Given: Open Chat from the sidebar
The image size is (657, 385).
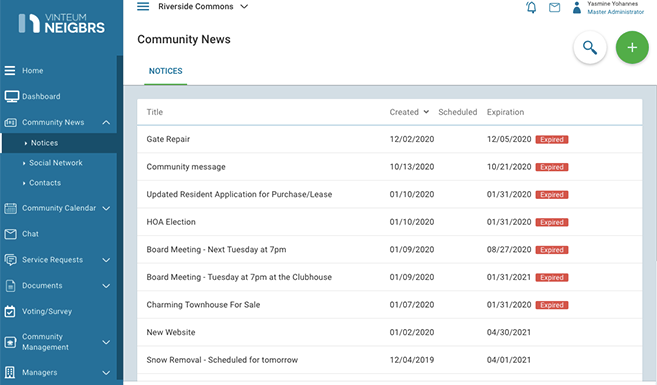Looking at the screenshot, I should [30, 234].
